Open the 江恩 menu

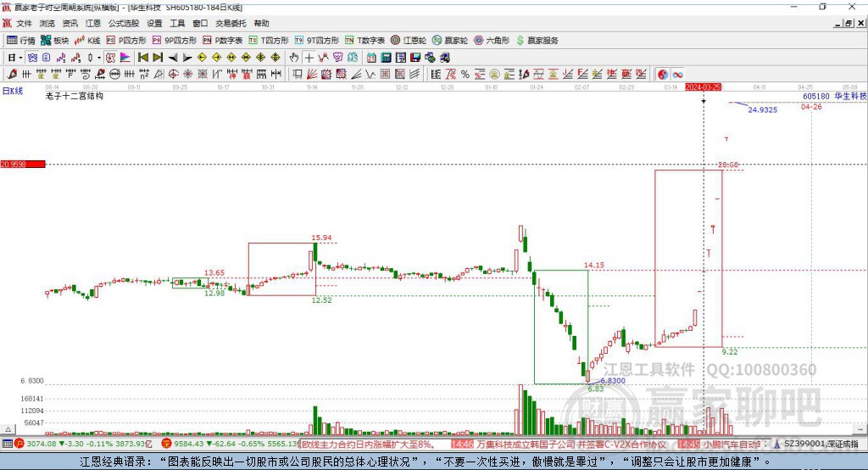93,23
